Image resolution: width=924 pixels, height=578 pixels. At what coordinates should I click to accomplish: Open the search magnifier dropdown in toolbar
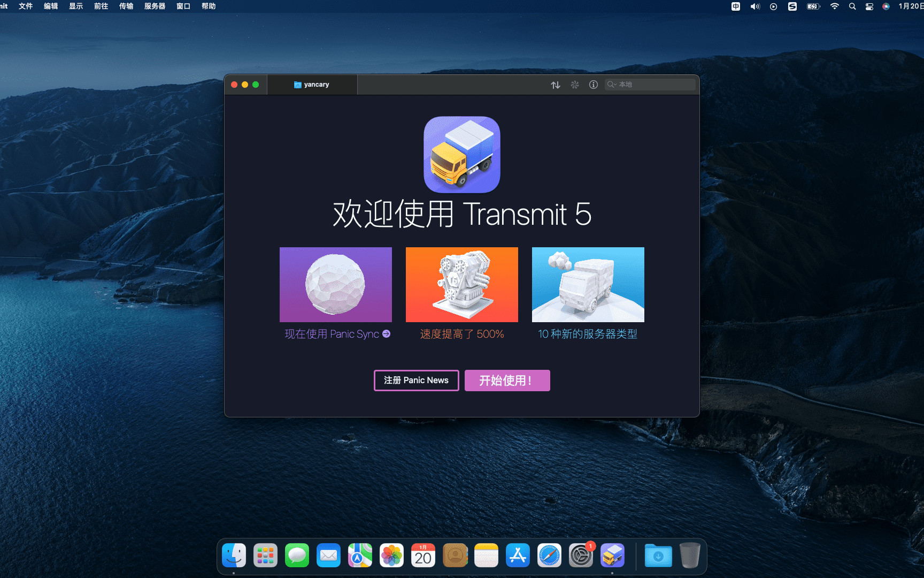(x=612, y=85)
